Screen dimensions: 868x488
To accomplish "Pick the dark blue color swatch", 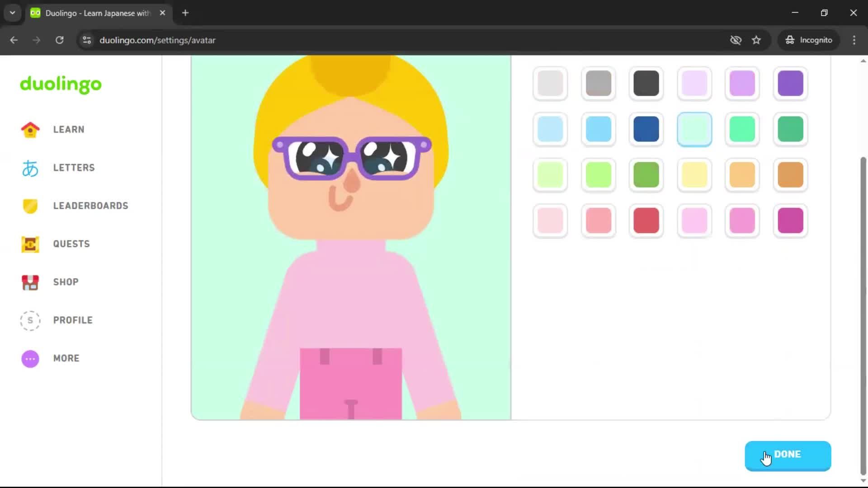I will point(646,129).
